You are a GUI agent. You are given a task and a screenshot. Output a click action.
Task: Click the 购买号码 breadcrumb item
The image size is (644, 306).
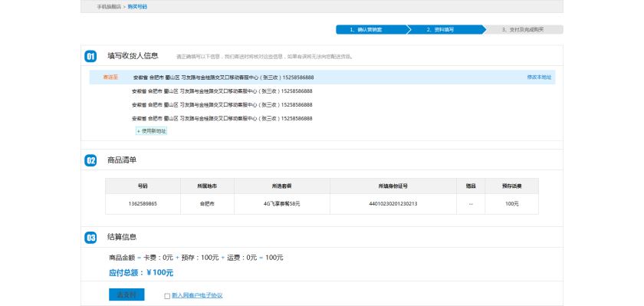click(137, 7)
